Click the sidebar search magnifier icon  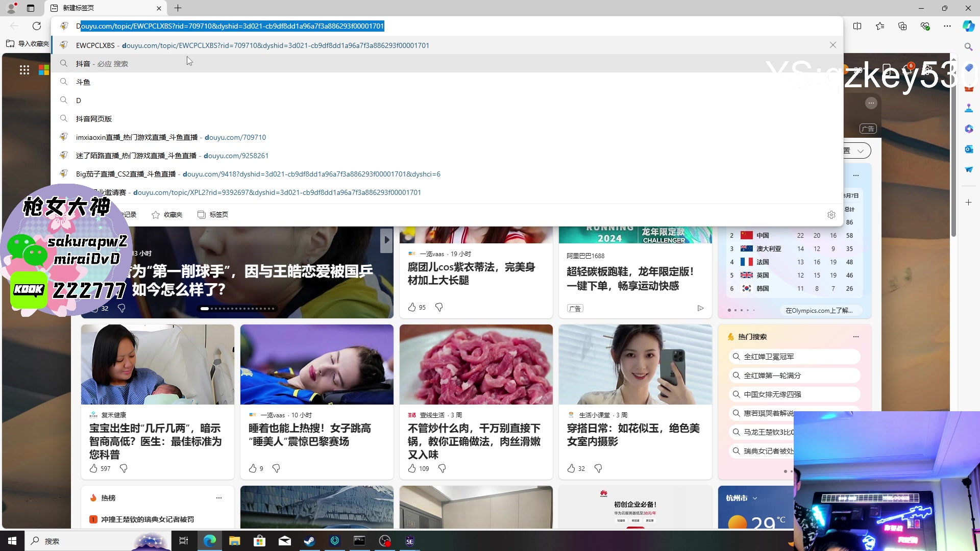coord(969,47)
